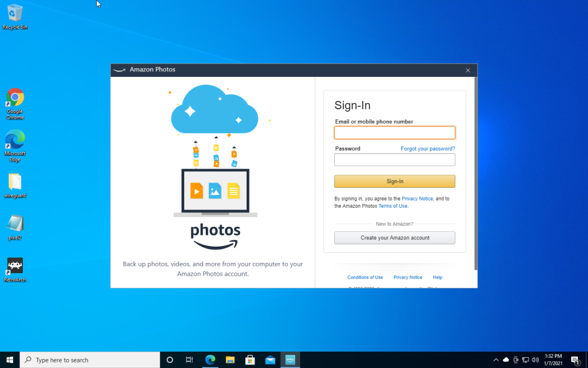Select the RetroArch desktop icon
This screenshot has height=368, width=588.
[x=14, y=264]
